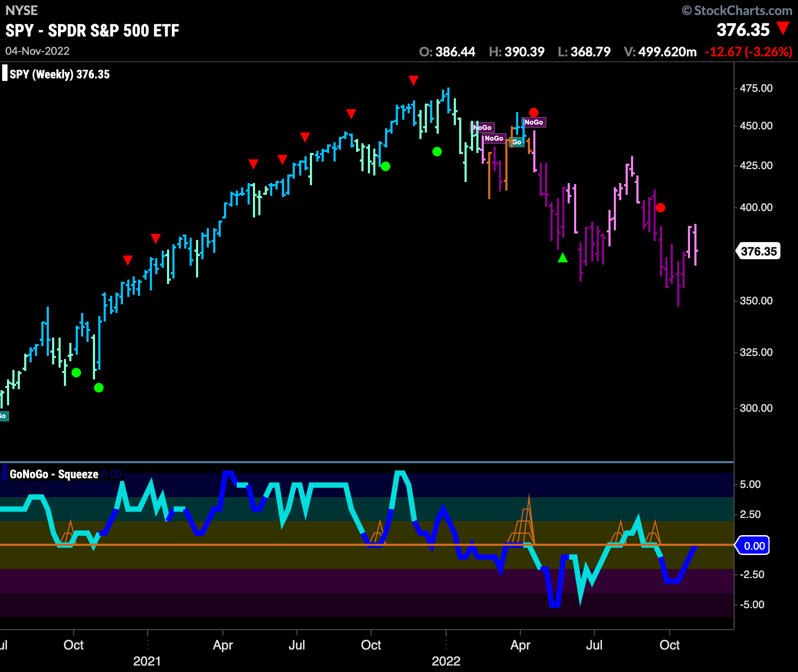Click the teal Go flag in March 2022

coord(517,142)
